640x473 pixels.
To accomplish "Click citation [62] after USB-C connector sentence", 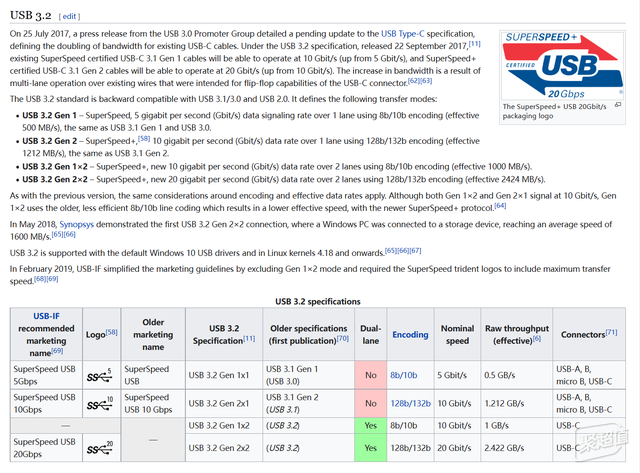I will [x=414, y=80].
